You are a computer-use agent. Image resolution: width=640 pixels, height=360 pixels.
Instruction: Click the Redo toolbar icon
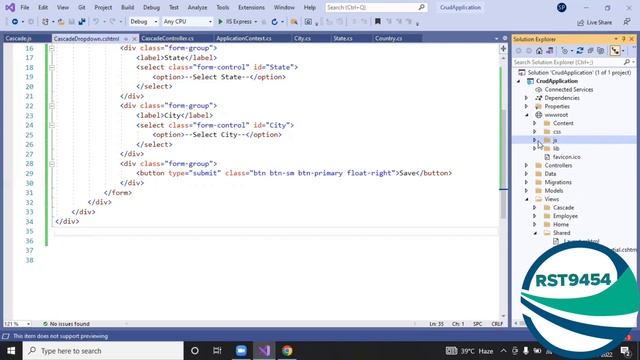click(113, 22)
